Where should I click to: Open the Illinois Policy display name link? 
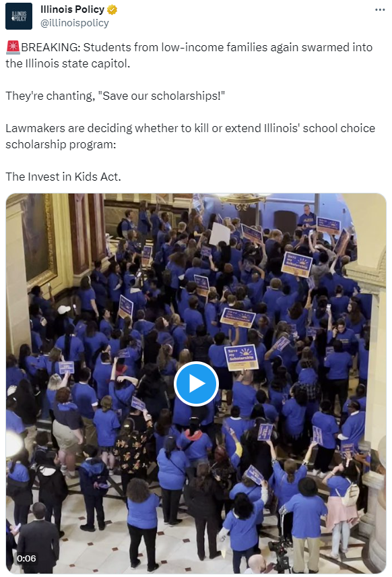point(73,9)
